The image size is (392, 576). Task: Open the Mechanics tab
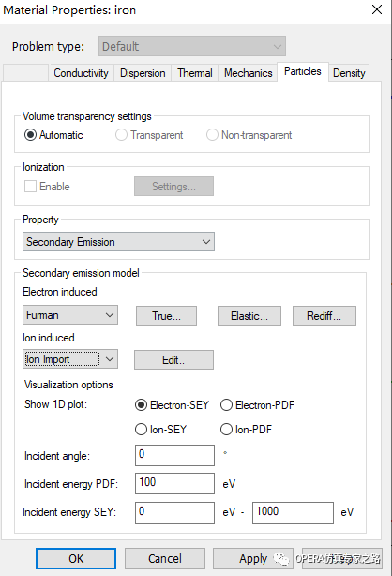point(248,73)
